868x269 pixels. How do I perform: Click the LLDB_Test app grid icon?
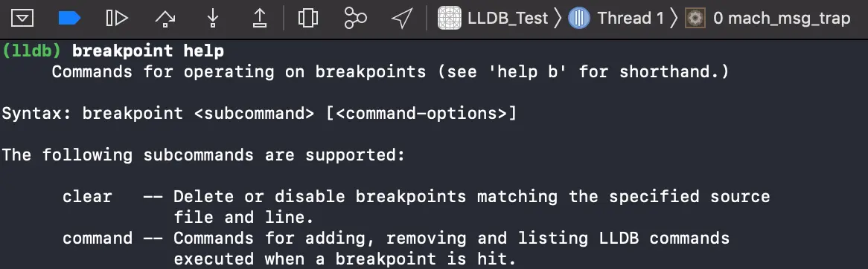coord(450,19)
